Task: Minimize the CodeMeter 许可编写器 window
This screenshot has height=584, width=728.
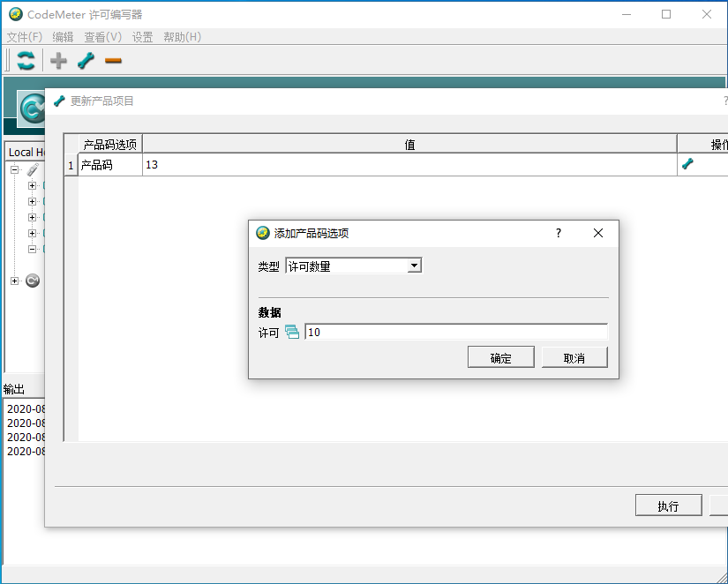Action: pyautogui.click(x=627, y=14)
